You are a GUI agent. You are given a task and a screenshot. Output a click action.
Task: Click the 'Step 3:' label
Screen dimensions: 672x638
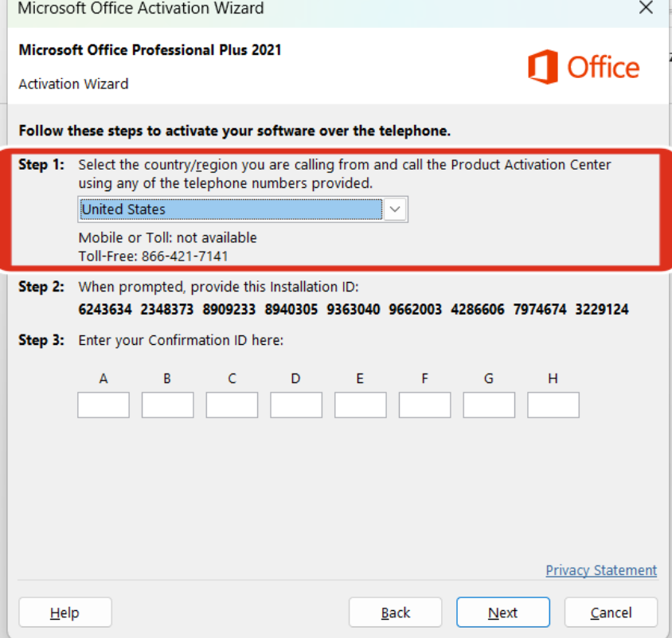click(x=41, y=340)
